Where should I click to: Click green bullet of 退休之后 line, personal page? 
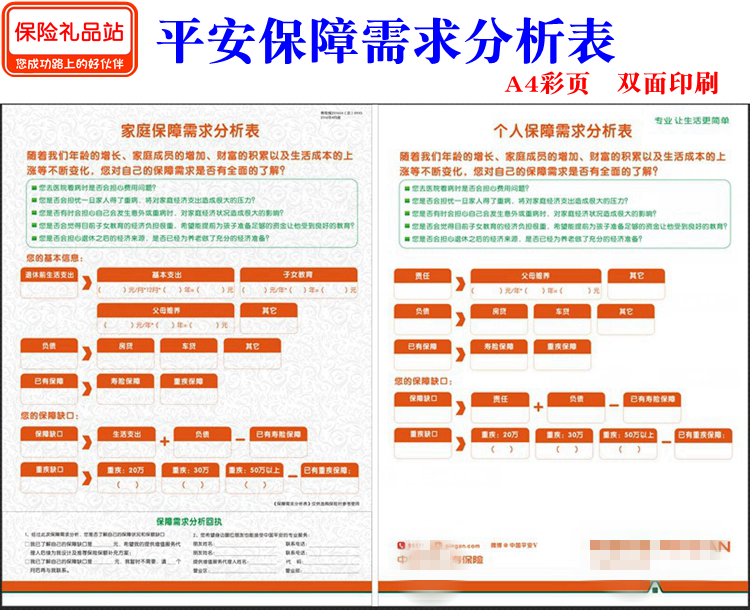click(x=408, y=239)
